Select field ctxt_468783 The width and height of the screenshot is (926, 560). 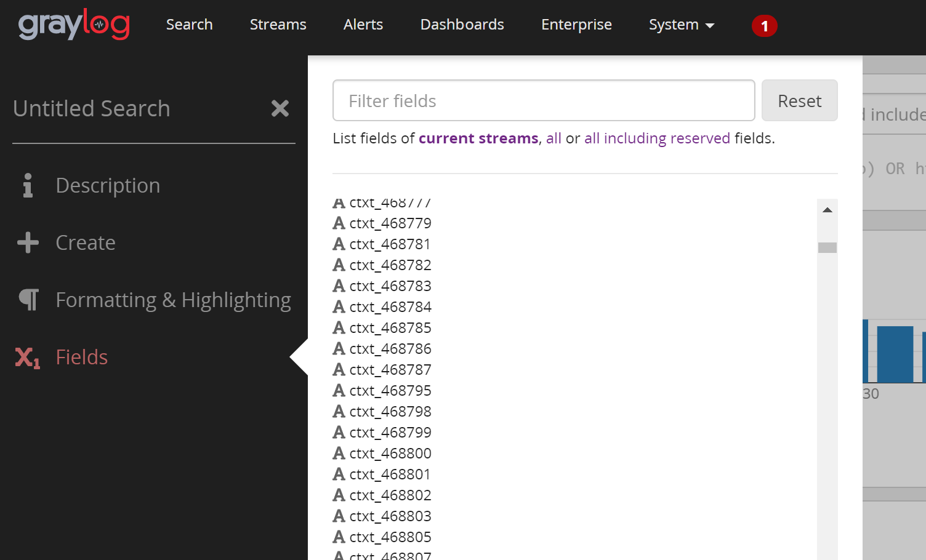pyautogui.click(x=390, y=286)
